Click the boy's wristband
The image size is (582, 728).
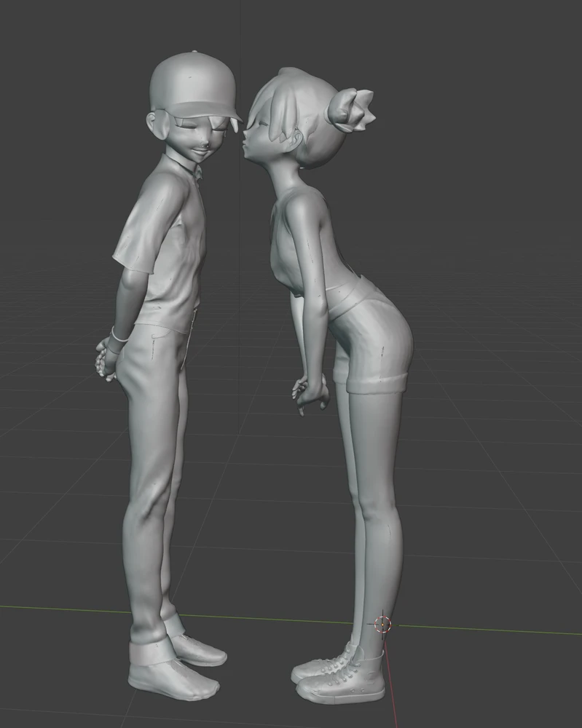point(119,335)
